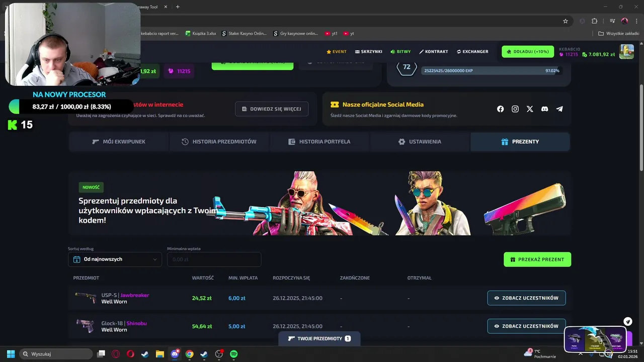Switch to the 'Historia portfela' tab
This screenshot has height=362, width=644.
point(319,142)
